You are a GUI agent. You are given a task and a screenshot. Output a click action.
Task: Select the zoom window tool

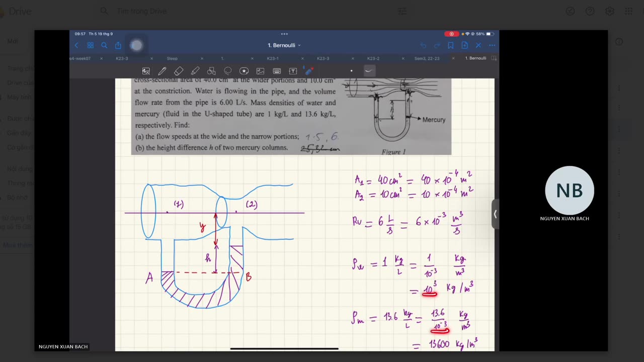[x=146, y=71]
